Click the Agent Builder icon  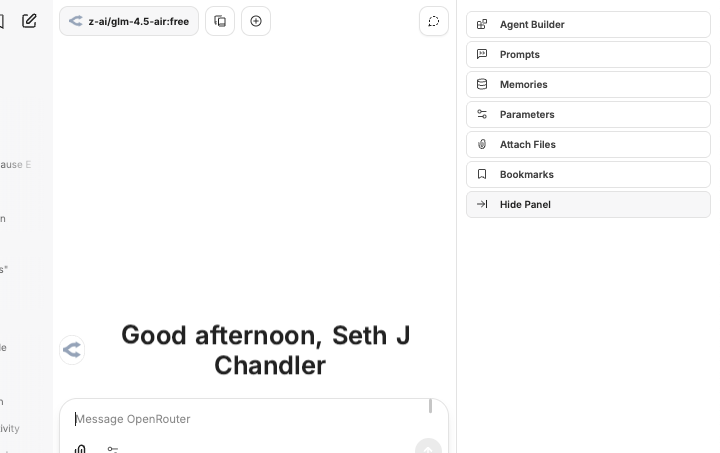pyautogui.click(x=482, y=24)
